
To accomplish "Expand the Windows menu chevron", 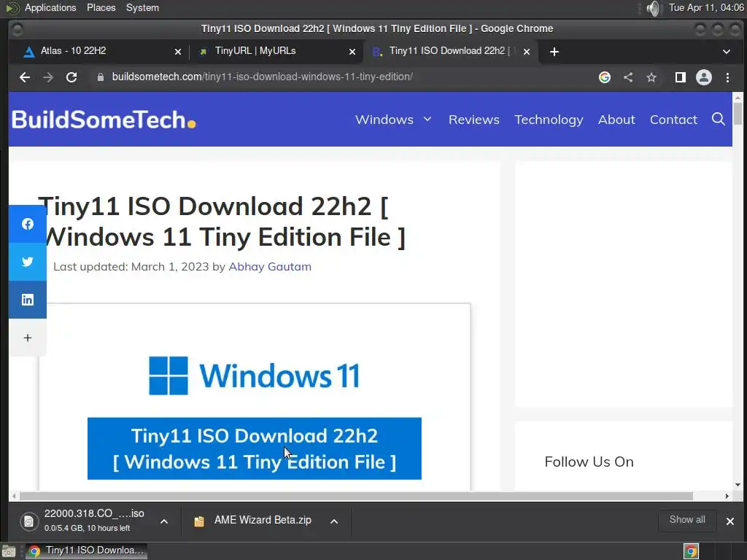I will click(427, 119).
